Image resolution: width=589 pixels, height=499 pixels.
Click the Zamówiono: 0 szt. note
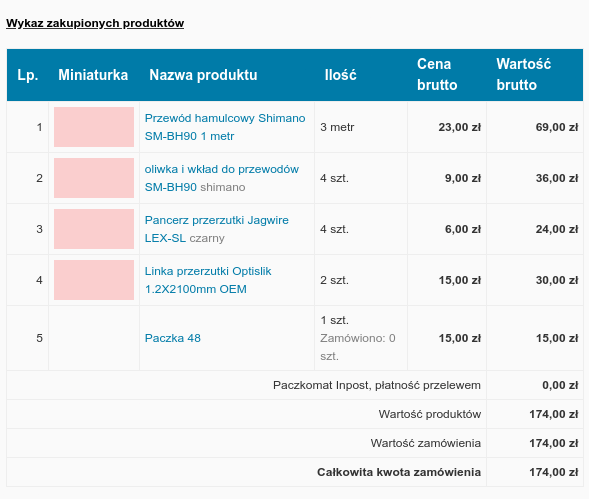coord(358,347)
